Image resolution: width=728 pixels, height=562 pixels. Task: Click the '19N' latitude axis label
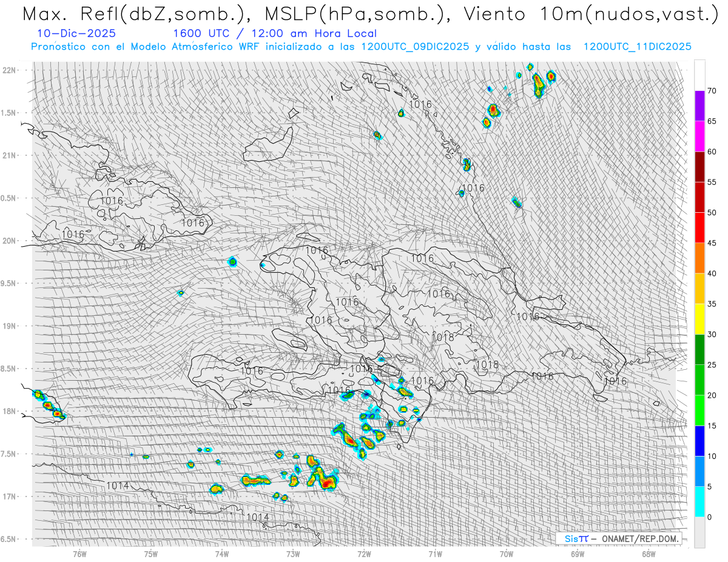pos(10,326)
